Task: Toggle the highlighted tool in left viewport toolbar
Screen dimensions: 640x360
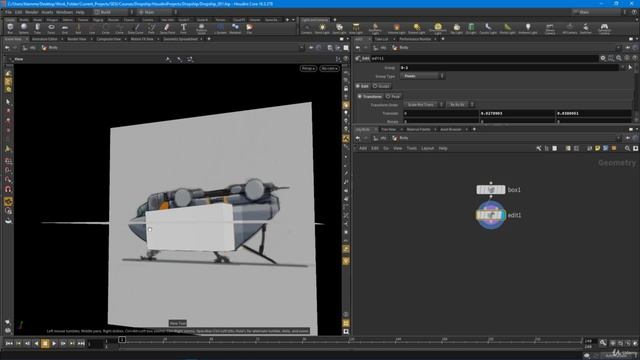Action: pyautogui.click(x=8, y=202)
